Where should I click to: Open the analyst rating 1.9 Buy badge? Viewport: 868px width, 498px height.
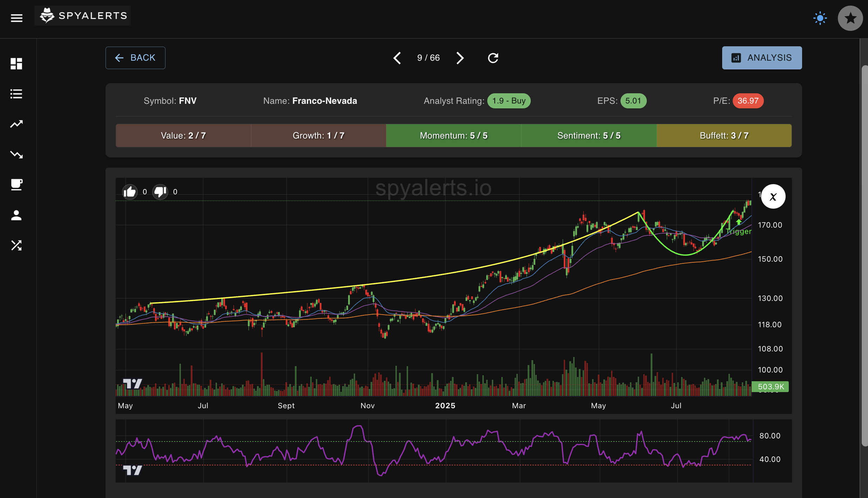click(x=509, y=101)
